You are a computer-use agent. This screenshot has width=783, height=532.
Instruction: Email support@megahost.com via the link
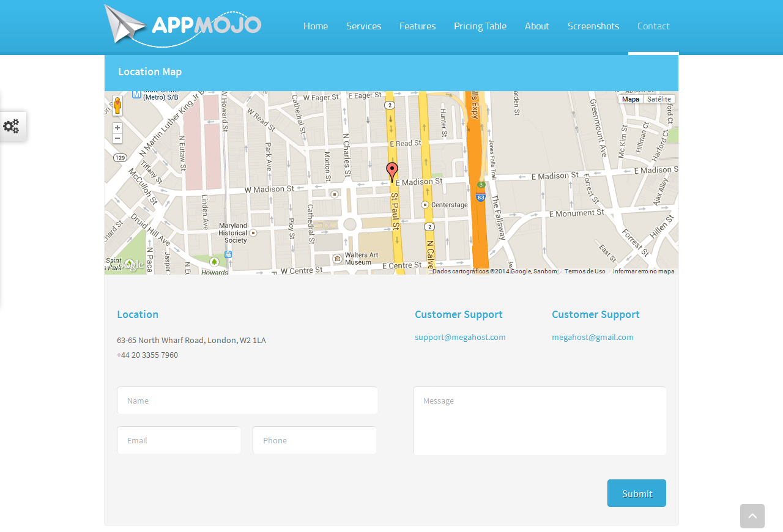[x=460, y=337]
